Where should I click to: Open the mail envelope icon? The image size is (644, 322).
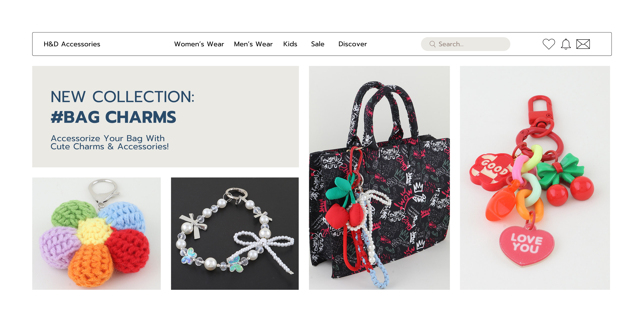click(583, 44)
